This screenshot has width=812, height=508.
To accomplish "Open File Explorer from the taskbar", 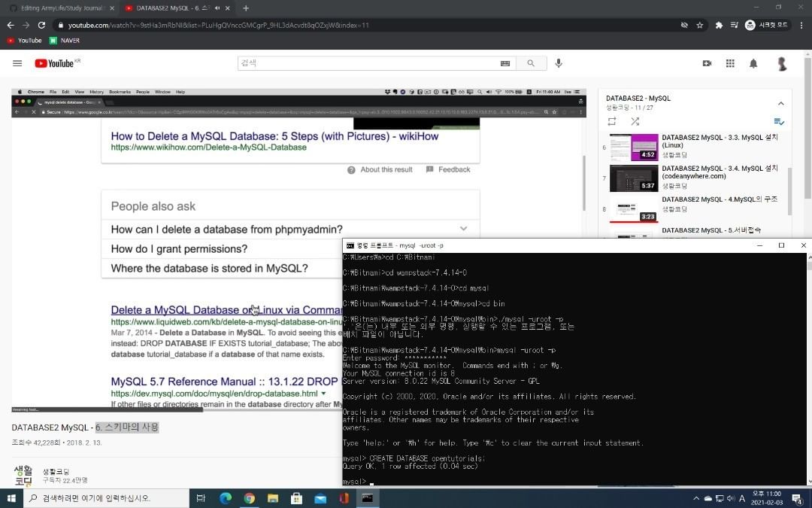I will click(x=273, y=498).
